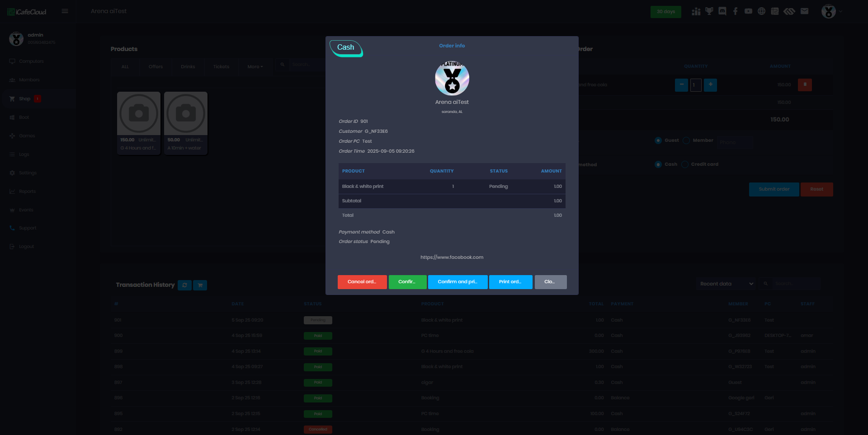Viewport: 868px width, 435px height.
Task: Click the green 30 days button
Action: click(665, 12)
